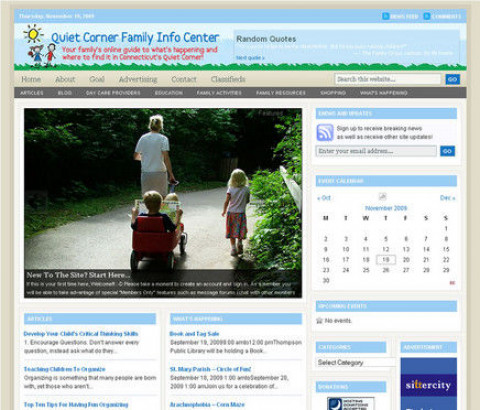Open the Book and Tag Sale article link
The height and width of the screenshot is (410, 480).
(194, 334)
